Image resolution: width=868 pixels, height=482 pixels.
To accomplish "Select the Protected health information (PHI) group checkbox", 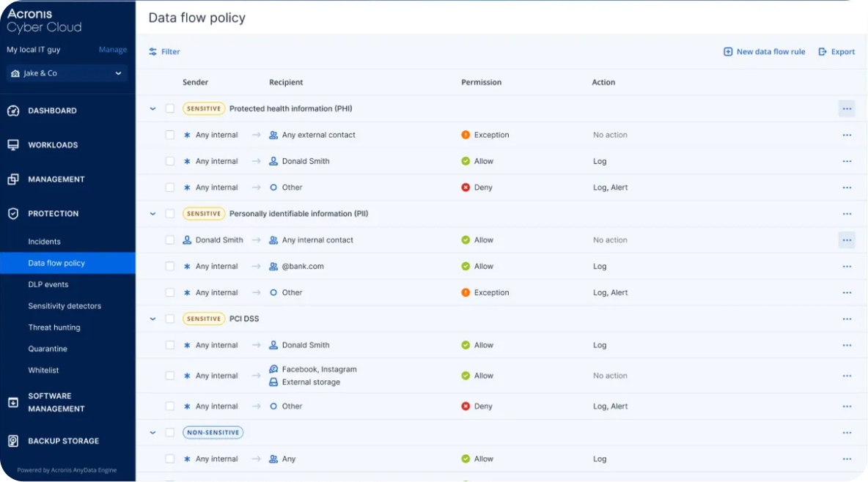I will pyautogui.click(x=170, y=108).
